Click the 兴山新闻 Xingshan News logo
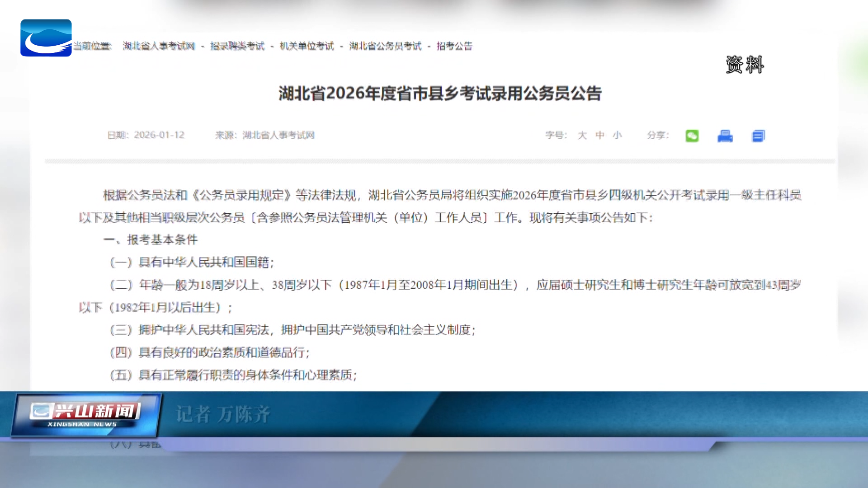Screen dimensions: 868x488 pos(86,415)
